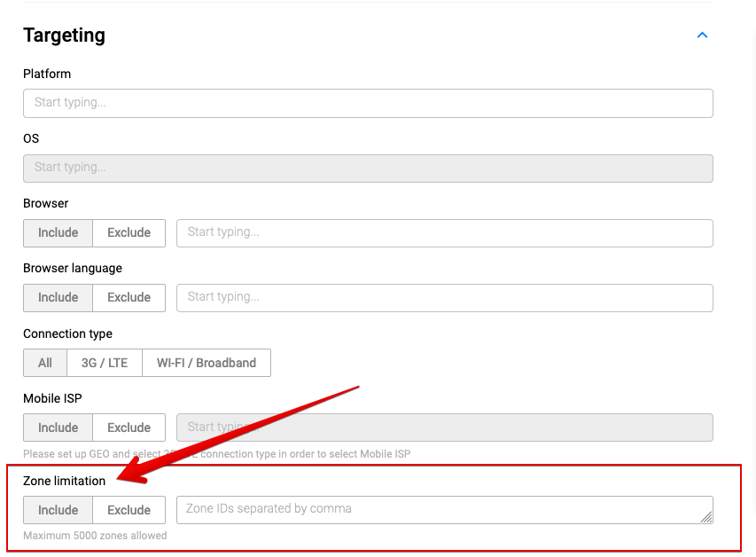The image size is (756, 557).
Task: Select Include for Browser language
Action: [x=58, y=297]
